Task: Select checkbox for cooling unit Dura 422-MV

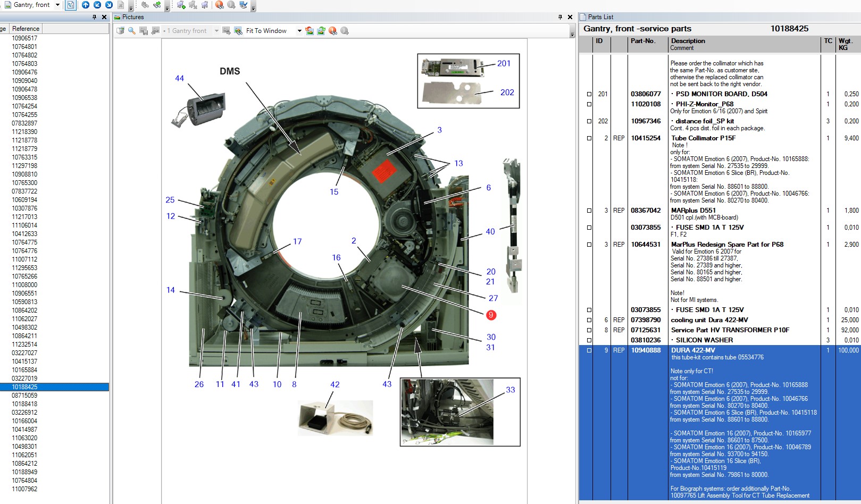Action: [x=589, y=320]
